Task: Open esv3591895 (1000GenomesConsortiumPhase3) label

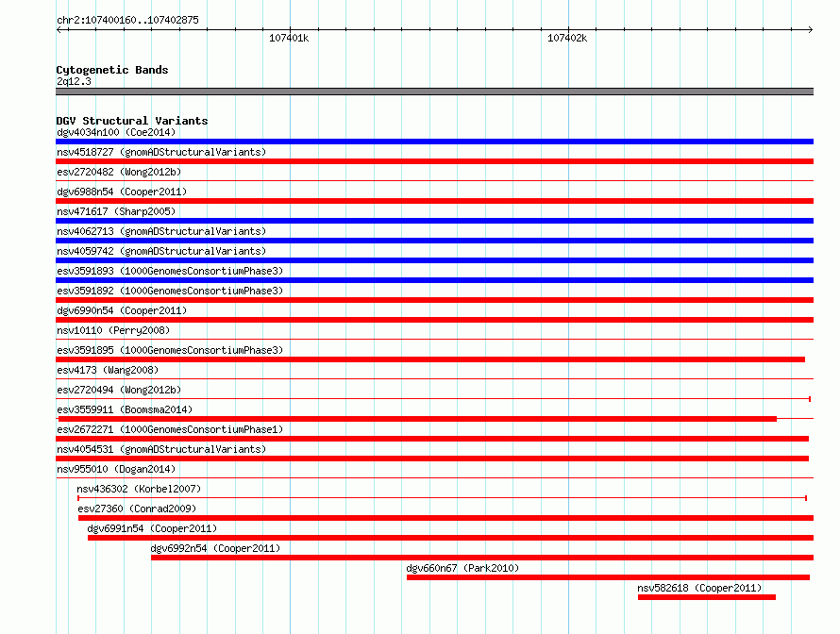Action: 170,350
